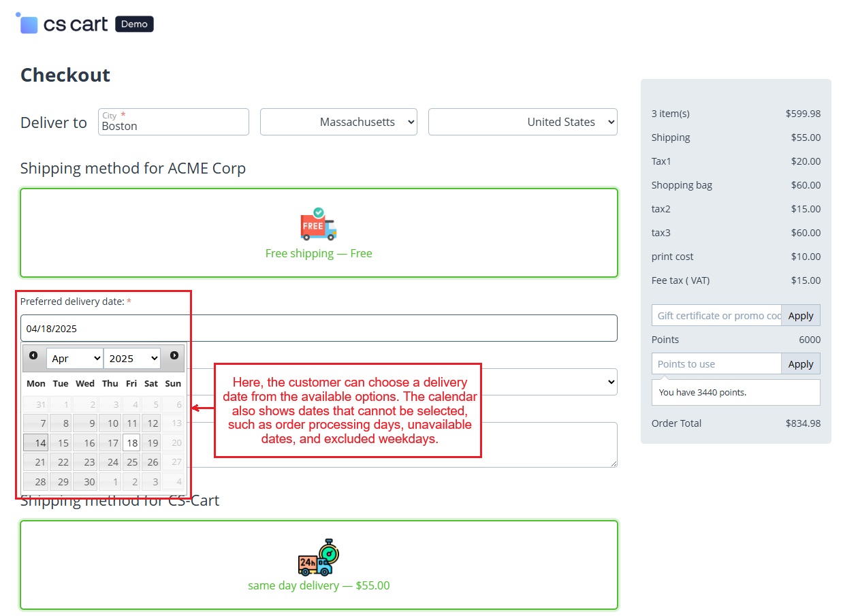
Task: Click the free shipping truck icon
Action: coord(319,224)
